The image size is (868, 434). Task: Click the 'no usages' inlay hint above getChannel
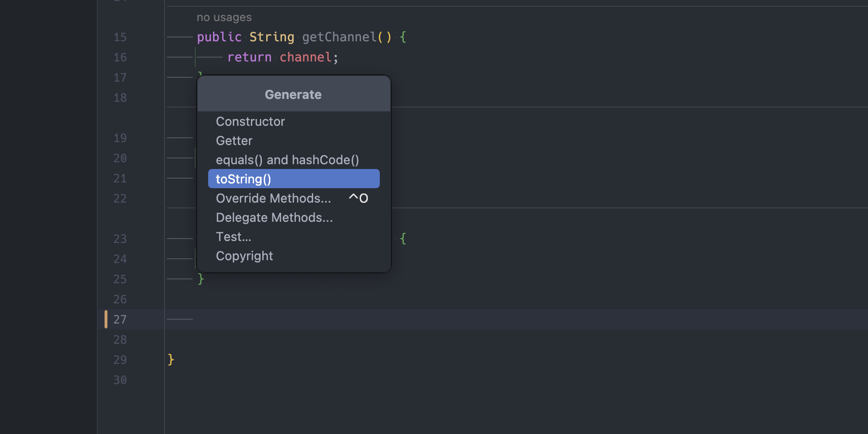point(223,17)
